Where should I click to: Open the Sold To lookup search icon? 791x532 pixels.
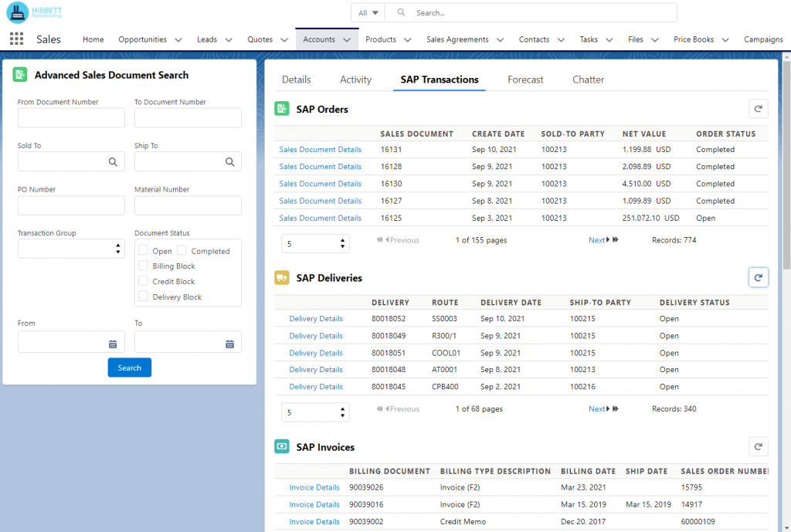pyautogui.click(x=113, y=162)
